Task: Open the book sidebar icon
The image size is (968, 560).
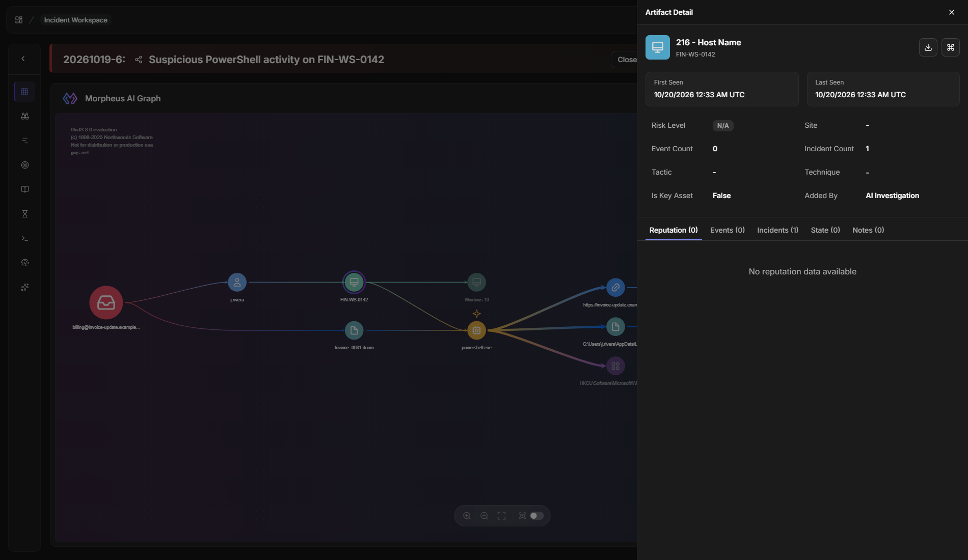Action: pos(24,189)
